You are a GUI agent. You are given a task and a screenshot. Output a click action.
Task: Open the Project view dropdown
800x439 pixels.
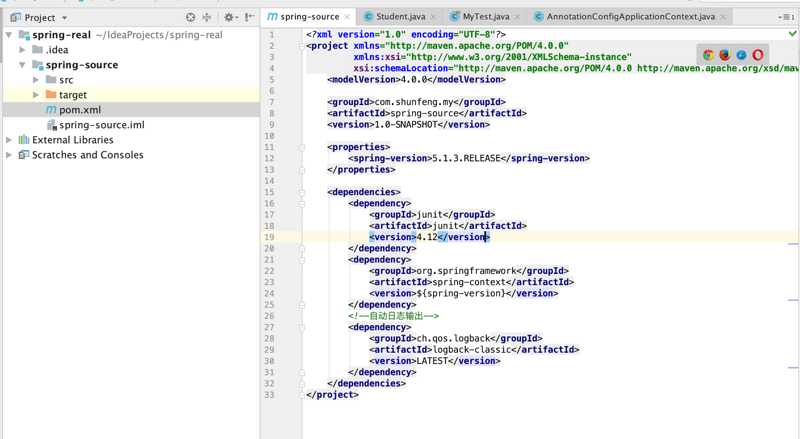pos(64,18)
